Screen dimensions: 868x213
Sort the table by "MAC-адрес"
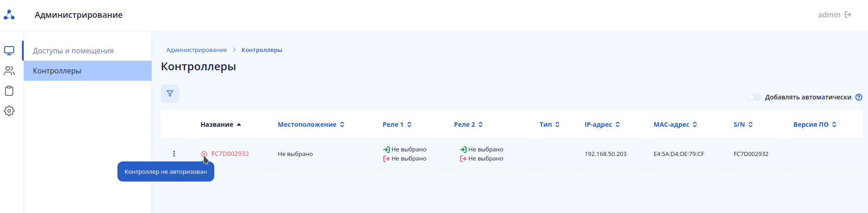pos(675,125)
